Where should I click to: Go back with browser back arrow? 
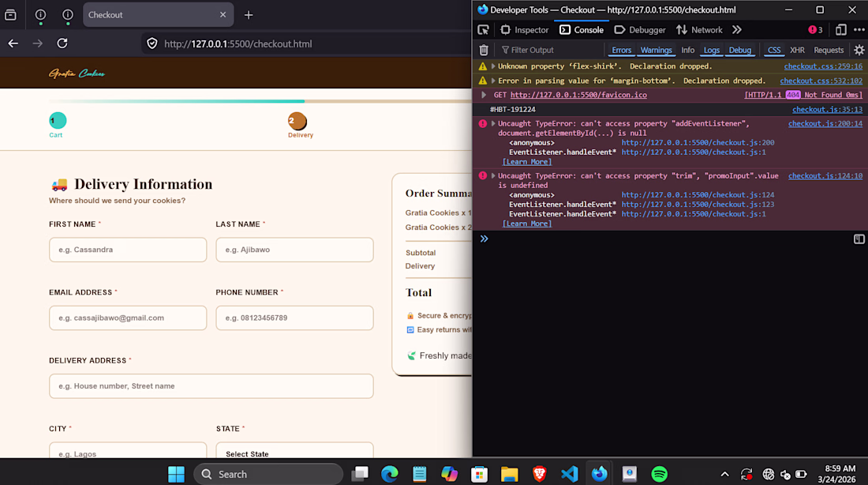pos(13,43)
